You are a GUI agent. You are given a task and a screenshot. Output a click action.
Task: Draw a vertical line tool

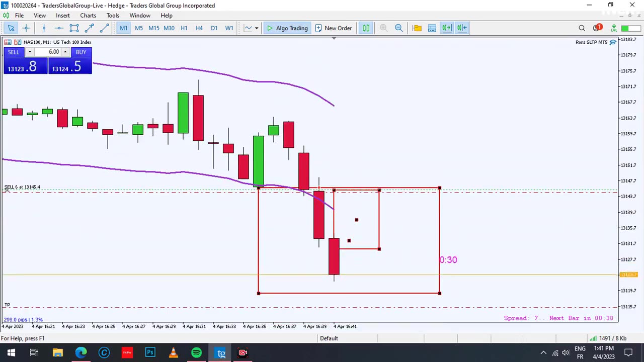(44, 28)
